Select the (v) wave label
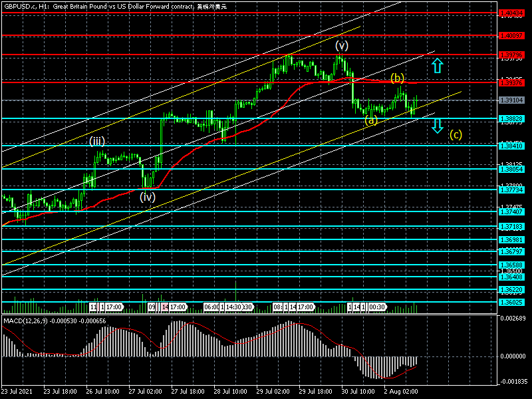532x399 pixels. (341, 45)
